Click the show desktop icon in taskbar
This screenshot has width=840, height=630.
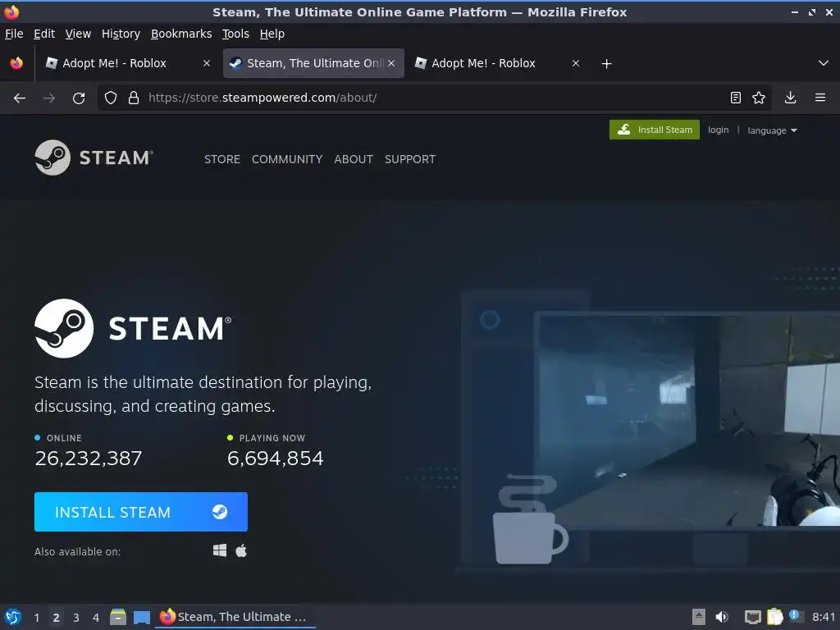click(x=141, y=618)
